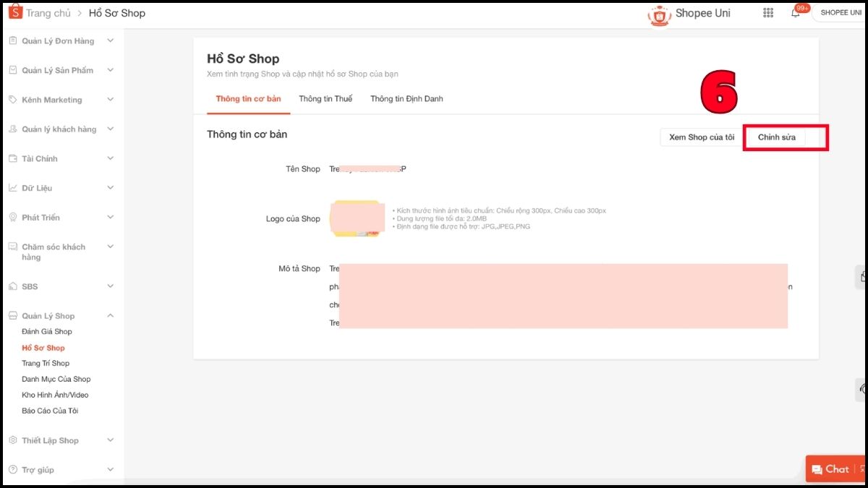Click the Quản Lý Đơn Hàng clipboard icon
This screenshot has width=868, height=488.
click(x=12, y=41)
